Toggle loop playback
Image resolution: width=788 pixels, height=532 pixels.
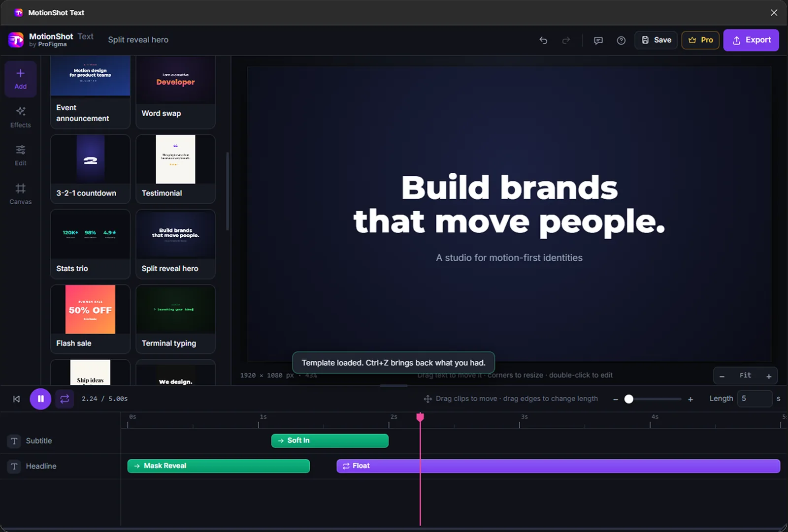tap(65, 399)
